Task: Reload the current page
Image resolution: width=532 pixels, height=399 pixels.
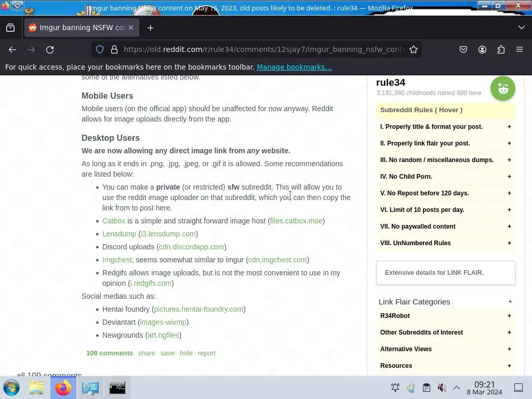Action: coord(50,49)
